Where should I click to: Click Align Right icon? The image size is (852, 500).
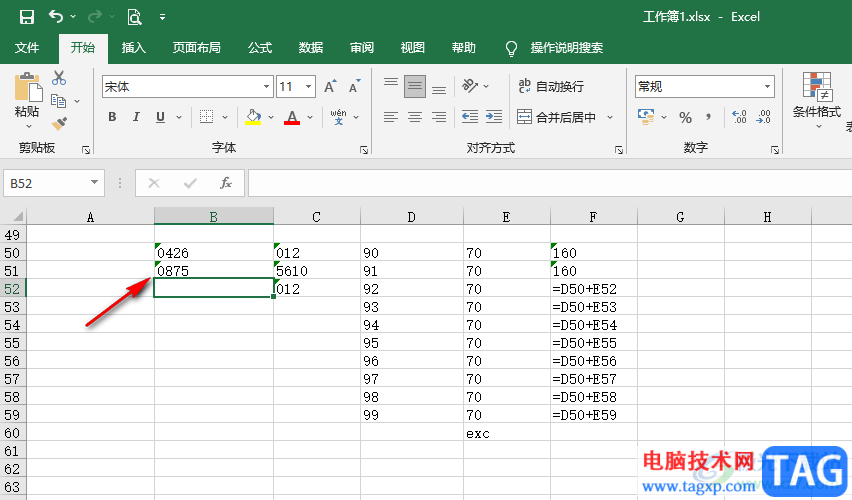click(x=439, y=117)
